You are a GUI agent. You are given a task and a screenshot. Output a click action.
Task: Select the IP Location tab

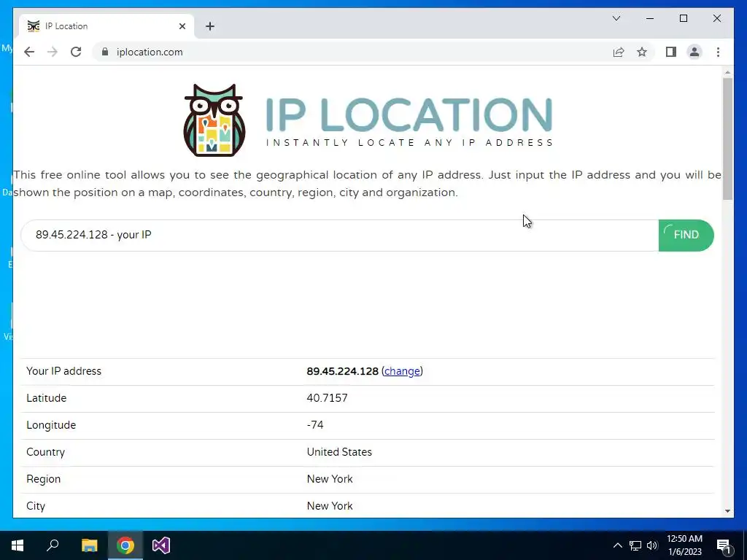(x=107, y=26)
